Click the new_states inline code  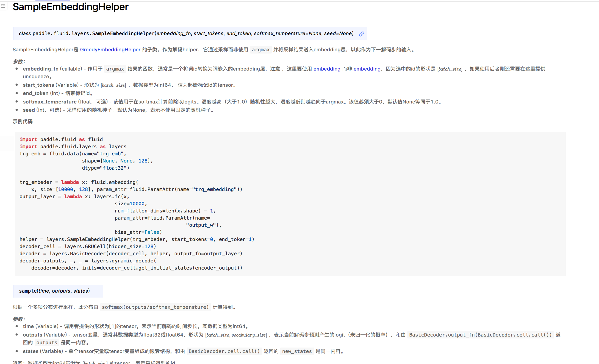click(x=297, y=351)
